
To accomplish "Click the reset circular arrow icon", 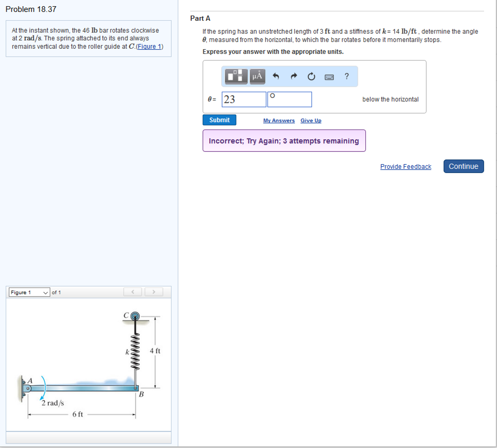I will pos(311,76).
